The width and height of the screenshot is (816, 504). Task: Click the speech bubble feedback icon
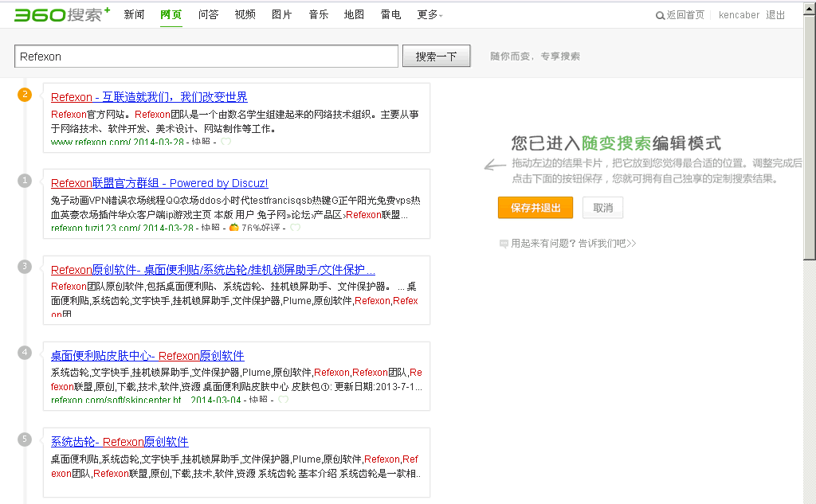[504, 244]
